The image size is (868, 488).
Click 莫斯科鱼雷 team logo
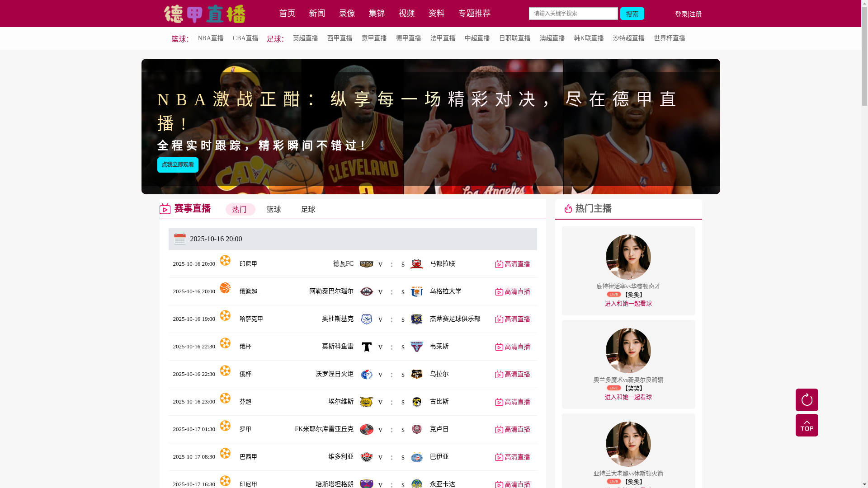(x=366, y=347)
